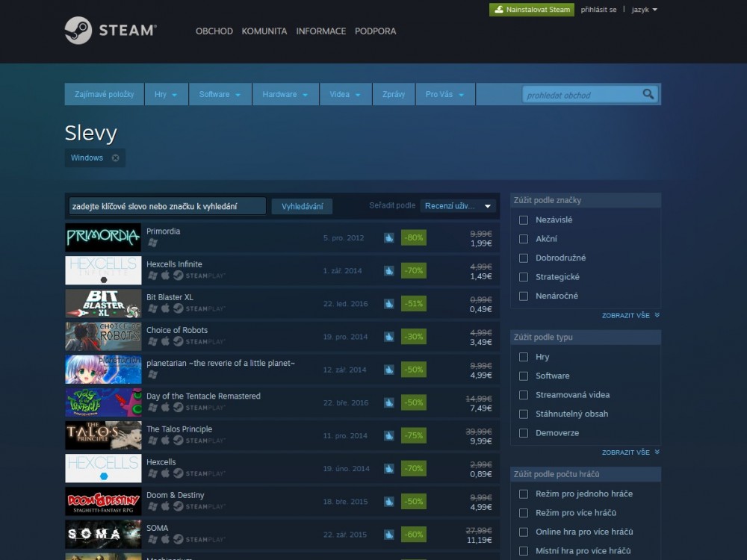Switch to the Zajímavé položky tab
Screen dimensions: 747x560
104,95
